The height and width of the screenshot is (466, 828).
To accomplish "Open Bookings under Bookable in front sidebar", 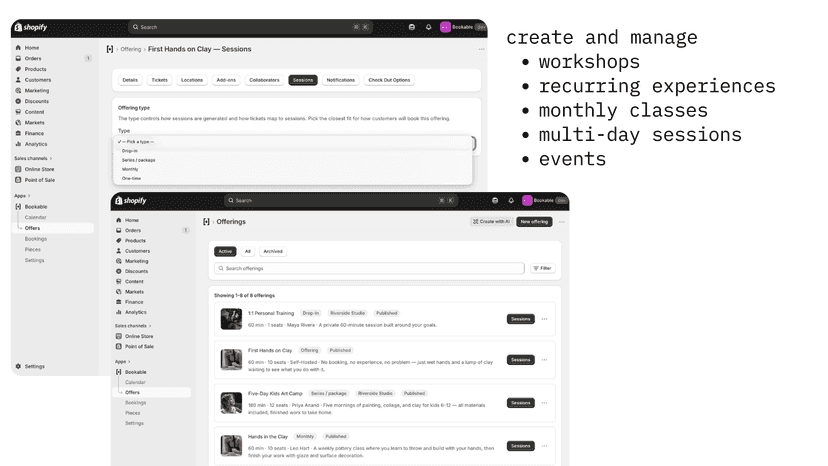I will tap(135, 403).
